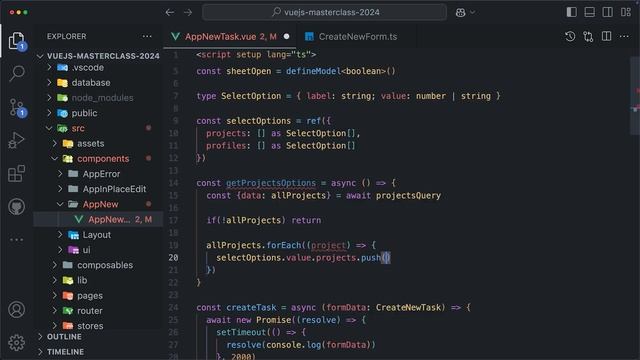This screenshot has width=640, height=360.
Task: Expand the router folder
Action: coord(98,311)
